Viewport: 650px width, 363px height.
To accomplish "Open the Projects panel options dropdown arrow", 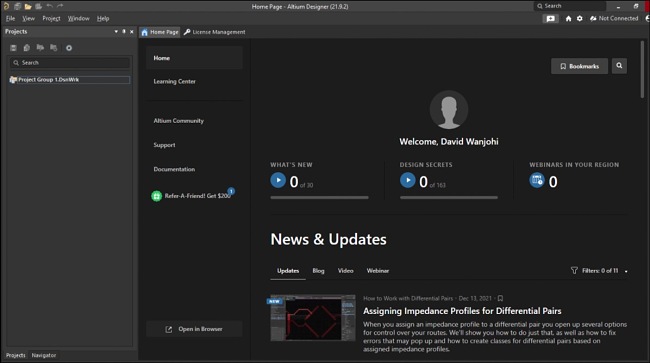I will pyautogui.click(x=116, y=31).
